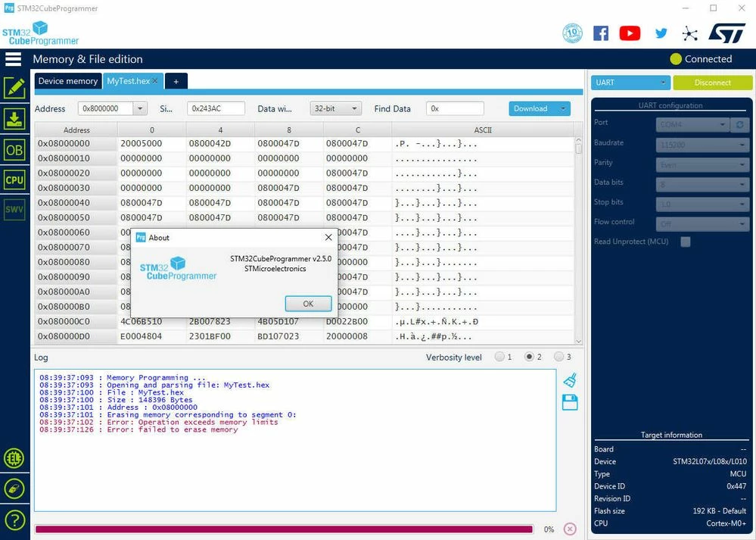Click the Disconnect button
Image resolution: width=756 pixels, height=540 pixels.
713,83
